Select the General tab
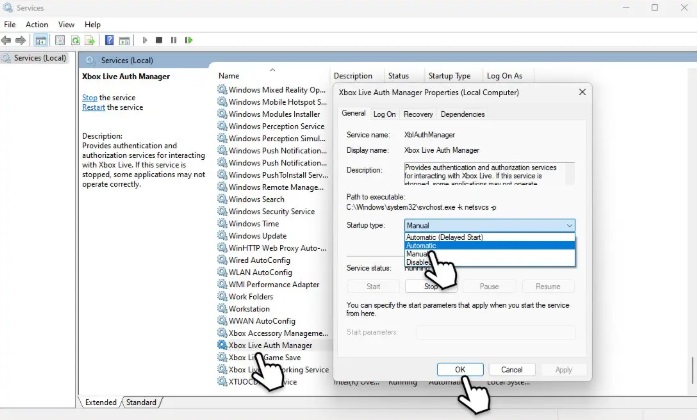Image resolution: width=697 pixels, height=420 pixels. (x=353, y=113)
